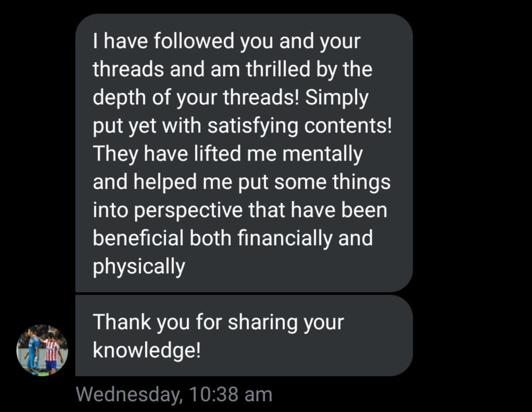
Task: Click the words "Thank you for sharing your"
Action: 218,322
